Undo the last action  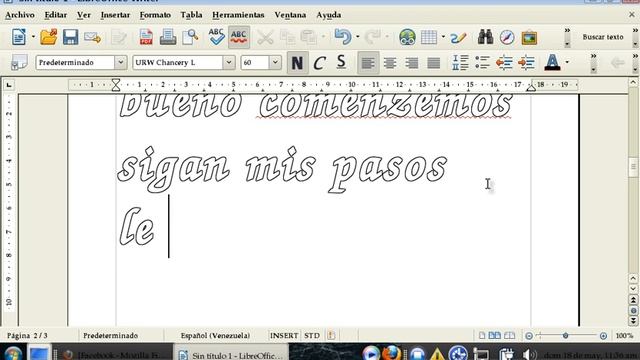click(x=342, y=37)
